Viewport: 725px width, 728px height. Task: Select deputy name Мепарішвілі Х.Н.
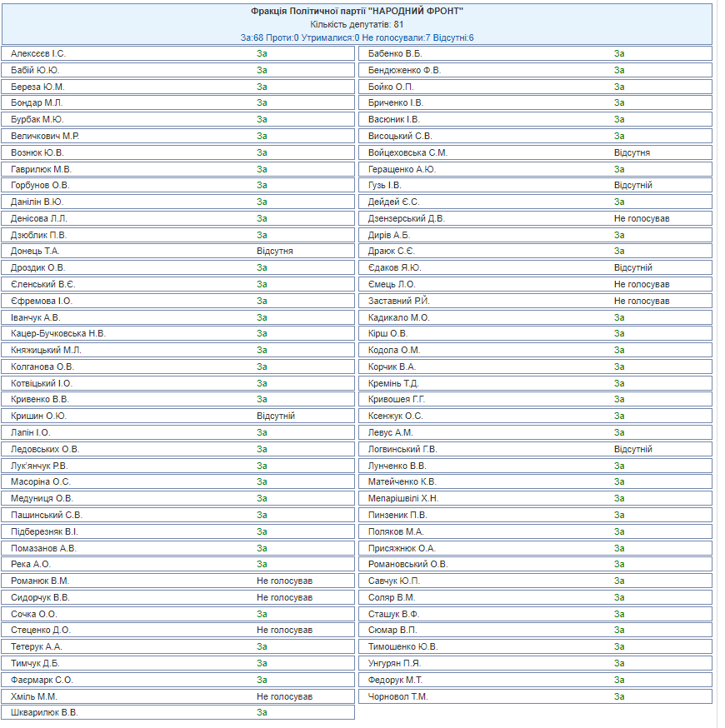[403, 498]
